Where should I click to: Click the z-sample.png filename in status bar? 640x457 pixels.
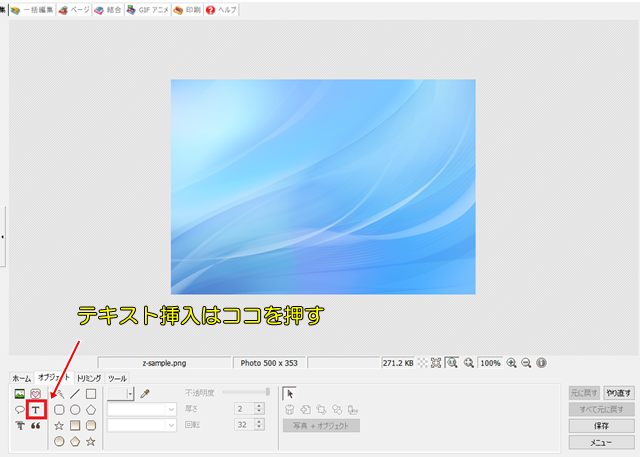[x=164, y=363]
